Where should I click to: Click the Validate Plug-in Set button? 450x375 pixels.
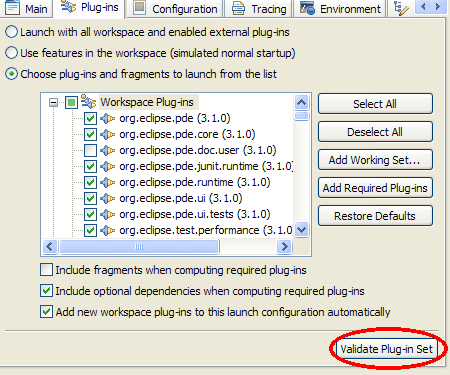[386, 349]
